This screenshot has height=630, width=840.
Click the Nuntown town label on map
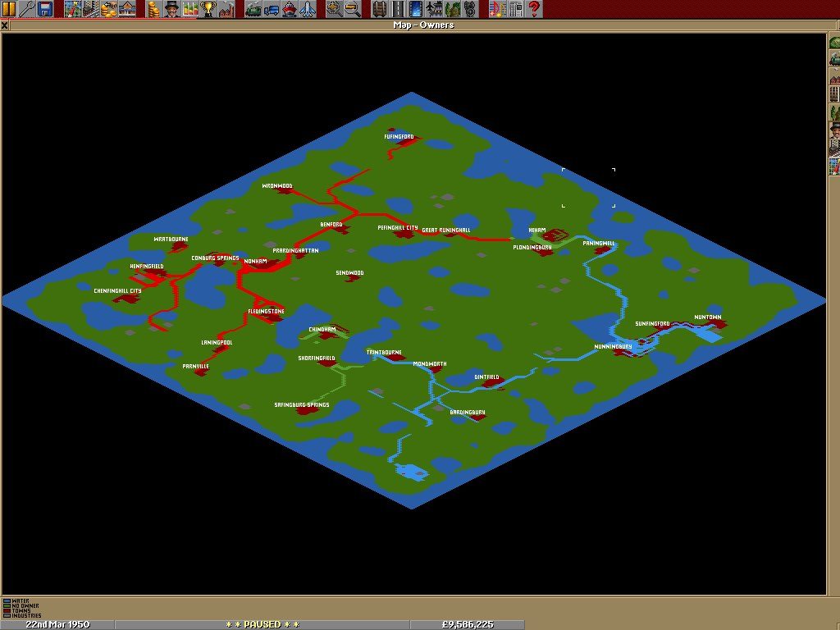tap(708, 317)
